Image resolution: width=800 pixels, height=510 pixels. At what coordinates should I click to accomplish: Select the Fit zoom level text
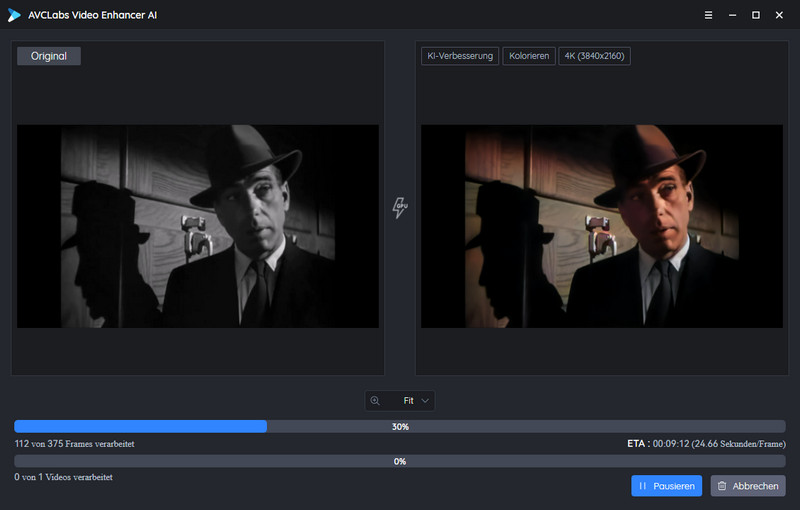[408, 401]
